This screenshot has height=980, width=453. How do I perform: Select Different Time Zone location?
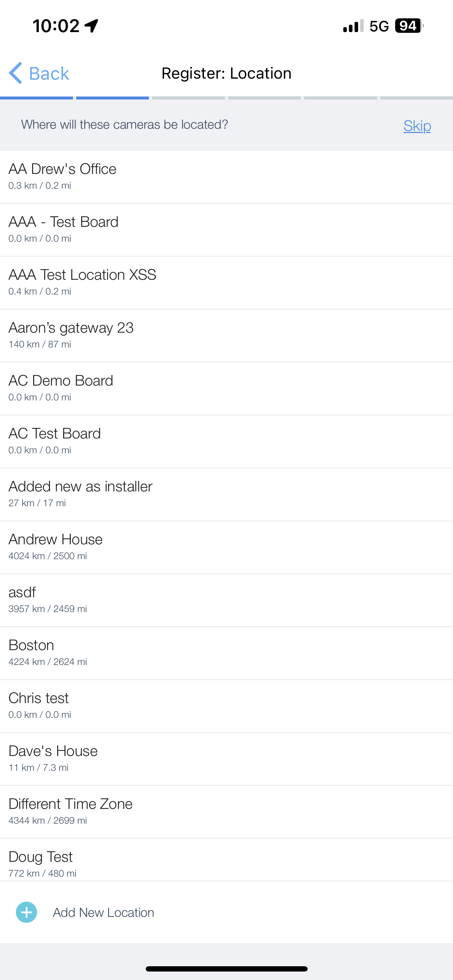click(226, 811)
